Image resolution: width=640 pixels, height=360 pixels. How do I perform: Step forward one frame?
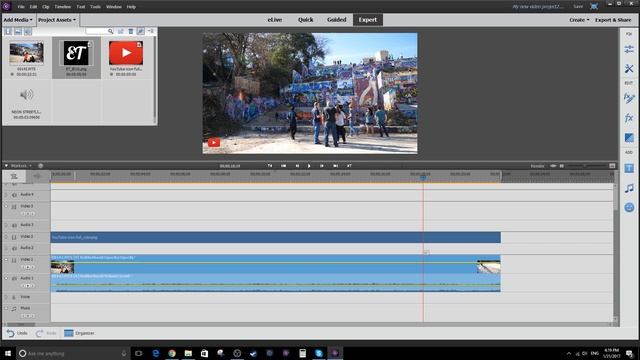tap(322, 166)
